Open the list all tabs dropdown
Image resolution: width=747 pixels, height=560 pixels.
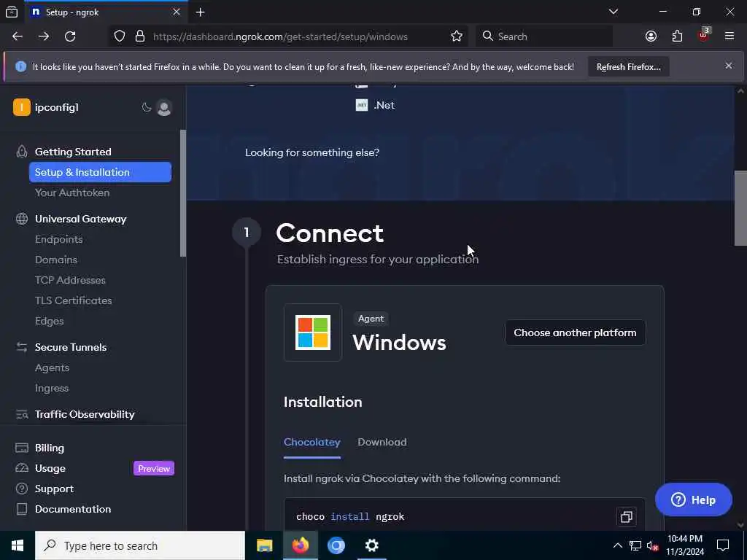pos(613,12)
